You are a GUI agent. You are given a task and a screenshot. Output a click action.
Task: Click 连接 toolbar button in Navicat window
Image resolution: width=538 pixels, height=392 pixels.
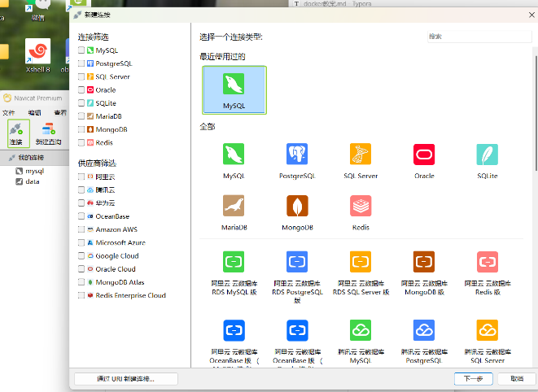pos(19,133)
